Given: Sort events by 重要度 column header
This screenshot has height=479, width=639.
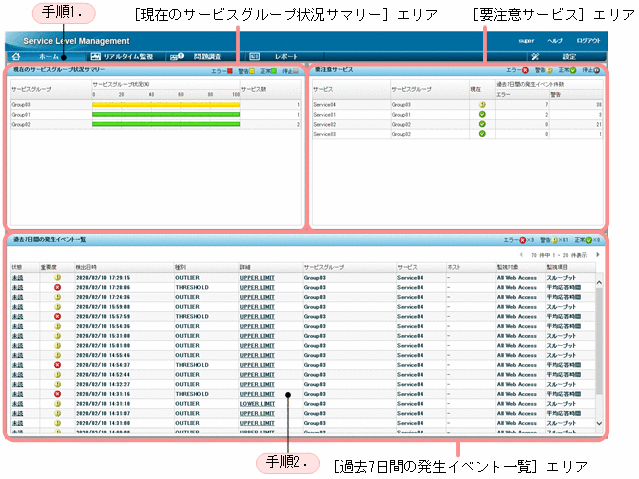Looking at the screenshot, I should coord(48,267).
